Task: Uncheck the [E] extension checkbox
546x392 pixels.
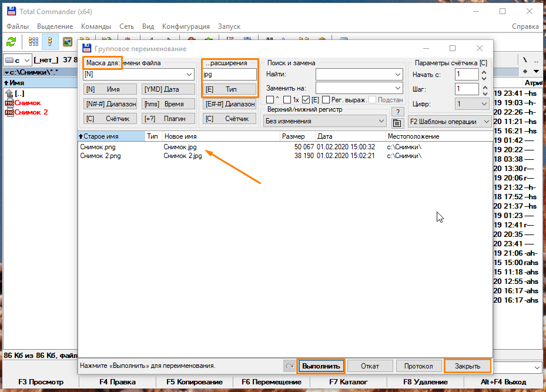Action: (306, 99)
